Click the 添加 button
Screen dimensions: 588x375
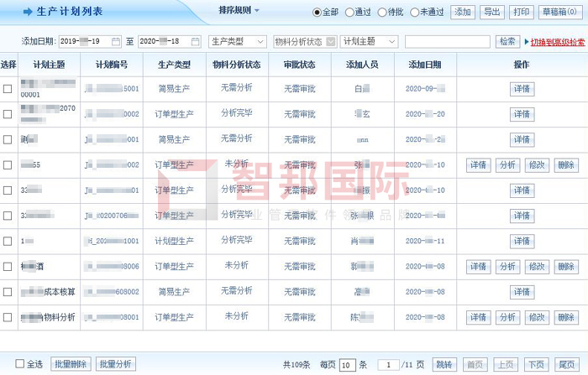click(x=463, y=12)
